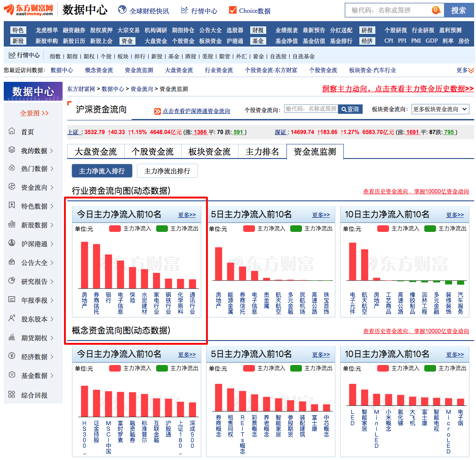Click the orange badge inside the search box
The image size is (476, 460).
(x=436, y=10)
